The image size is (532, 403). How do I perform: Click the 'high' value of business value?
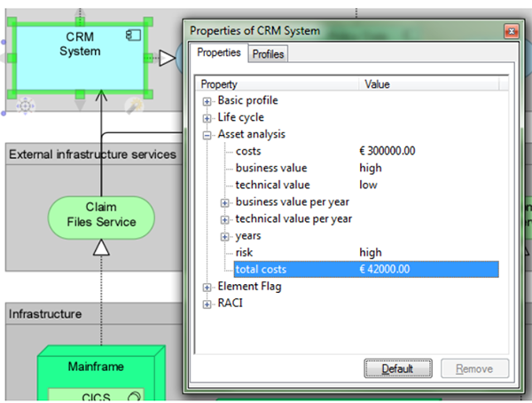[x=371, y=168]
